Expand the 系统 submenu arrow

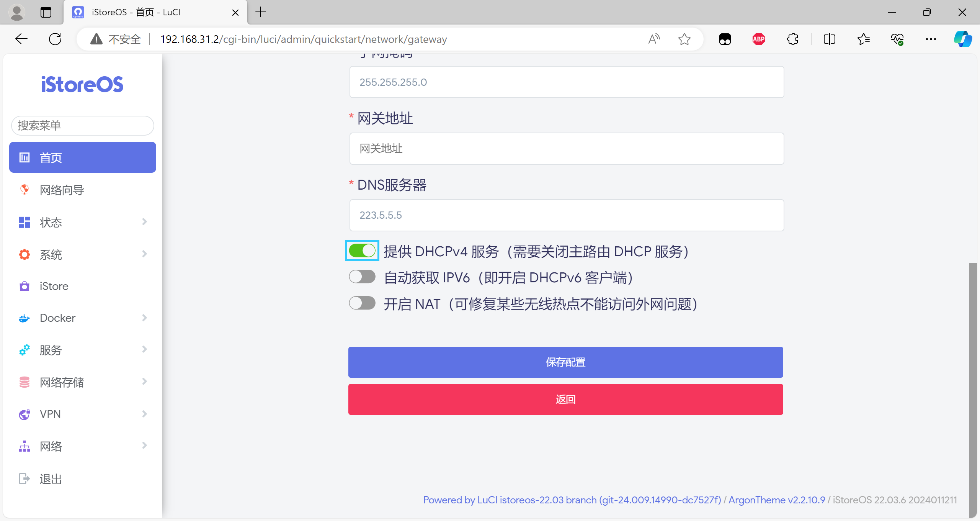pos(144,254)
